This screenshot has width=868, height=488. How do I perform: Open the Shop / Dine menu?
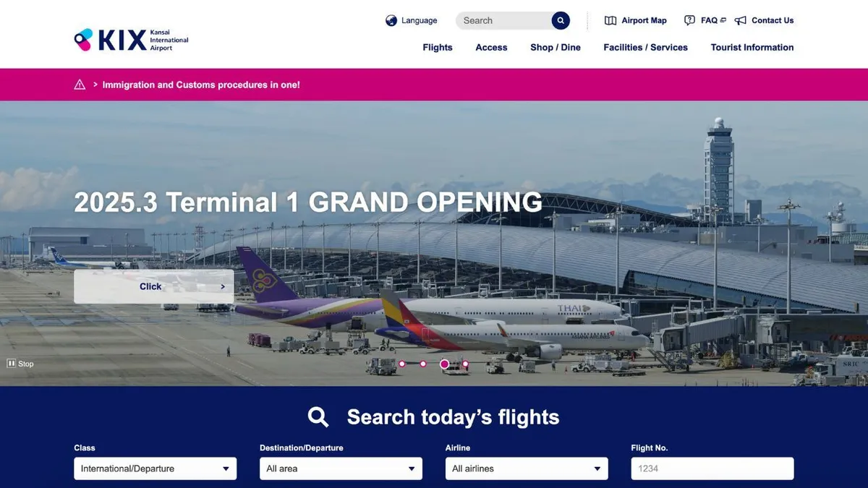click(556, 47)
